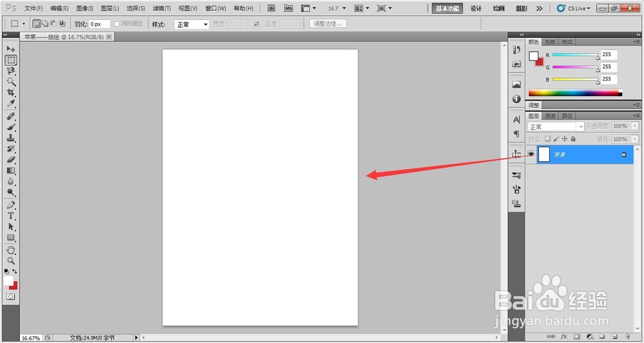This screenshot has width=644, height=343.
Task: Open the Info panel icon
Action: point(516,99)
